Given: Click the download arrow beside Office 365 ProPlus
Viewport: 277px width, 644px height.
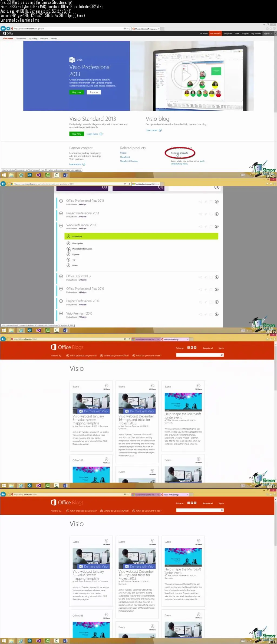Looking at the screenshot, I should (217, 277).
